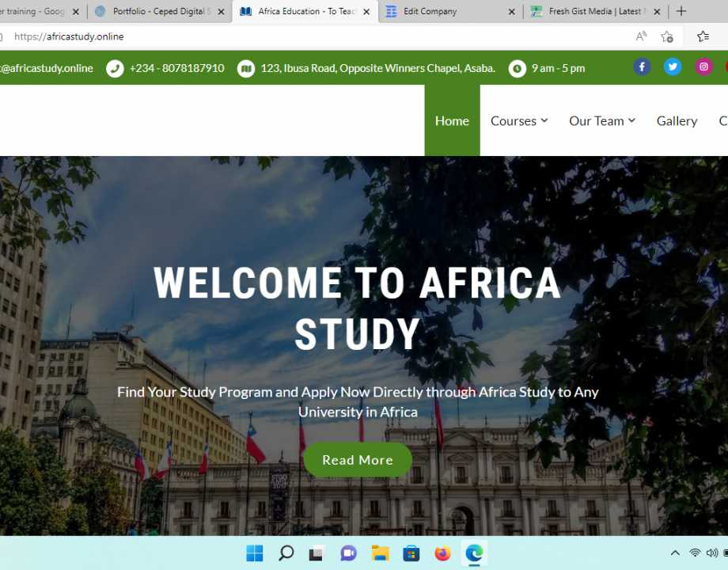Click the location pin icon beside the address

[246, 69]
